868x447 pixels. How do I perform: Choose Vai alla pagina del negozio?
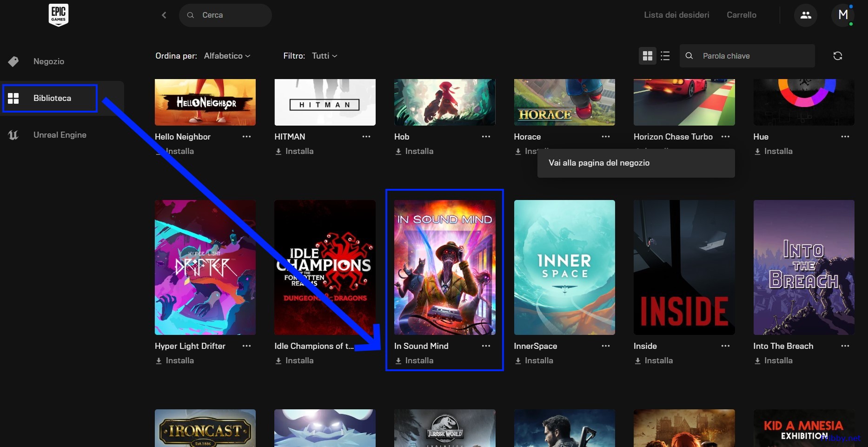coord(636,163)
